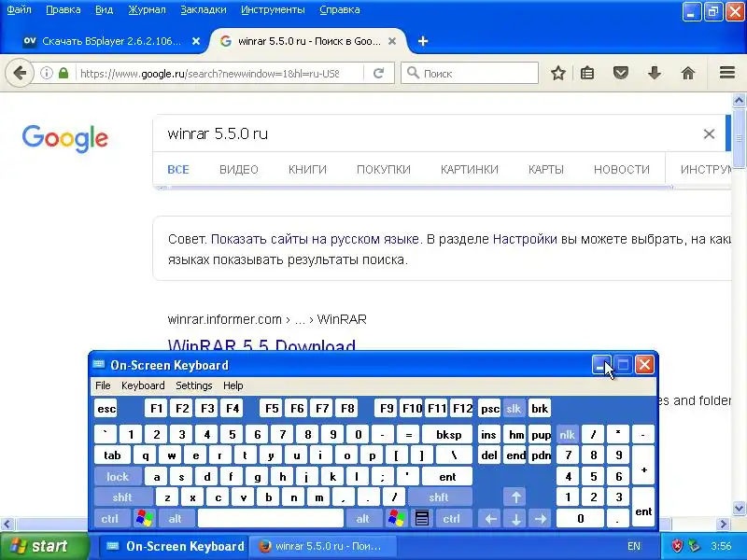Viewport: 747px width, 560px height.
Task: Open a new tab with plus button
Action: pos(423,41)
